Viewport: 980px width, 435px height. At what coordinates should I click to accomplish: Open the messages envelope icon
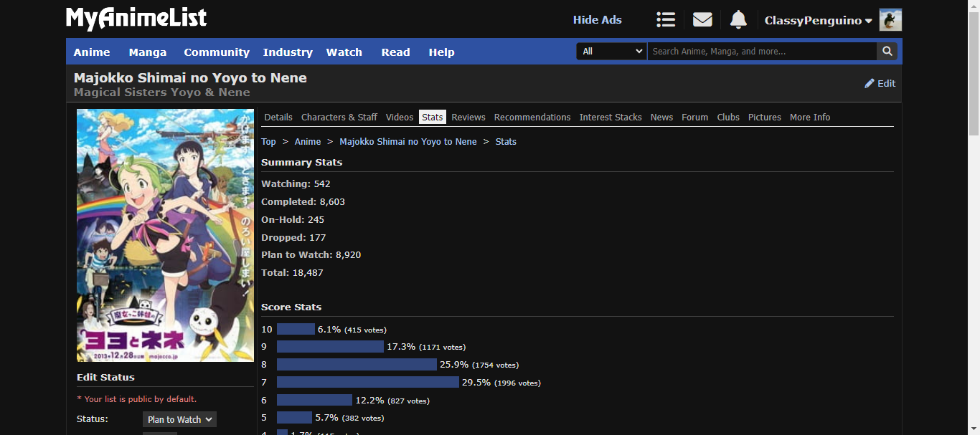click(x=702, y=20)
